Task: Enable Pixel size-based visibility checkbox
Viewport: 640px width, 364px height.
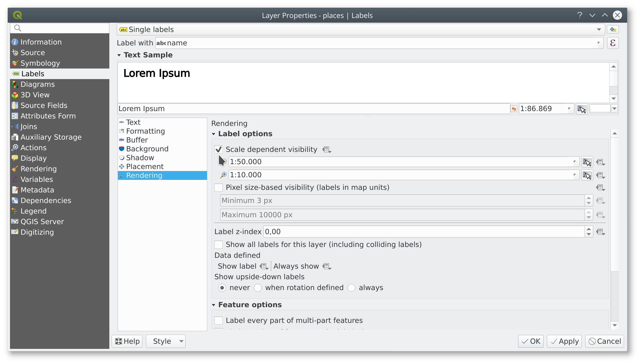Action: 218,188
